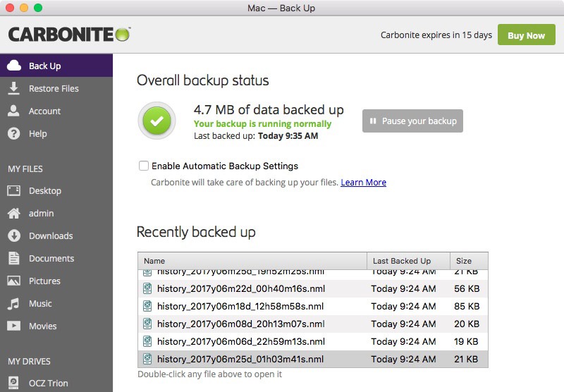Click 'Last backed up: Today 9:35 AM' text
This screenshot has height=392, width=564.
[256, 136]
